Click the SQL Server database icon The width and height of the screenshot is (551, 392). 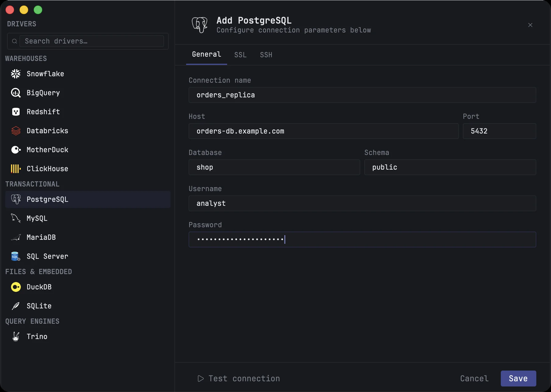(16, 256)
